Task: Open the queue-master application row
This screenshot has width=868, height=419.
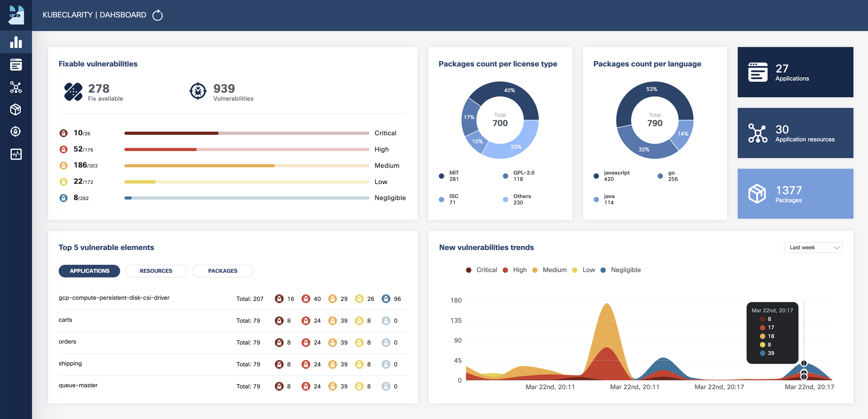Action: click(232, 386)
